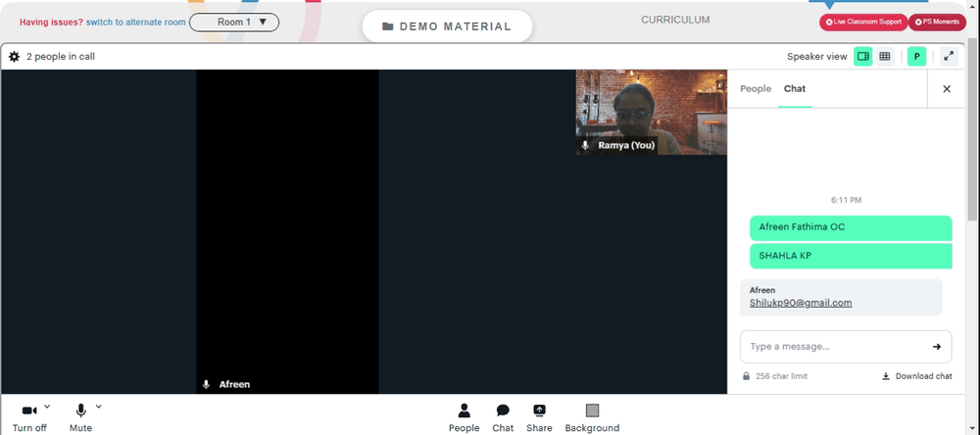
Task: Turn off the camera
Action: pyautogui.click(x=29, y=417)
